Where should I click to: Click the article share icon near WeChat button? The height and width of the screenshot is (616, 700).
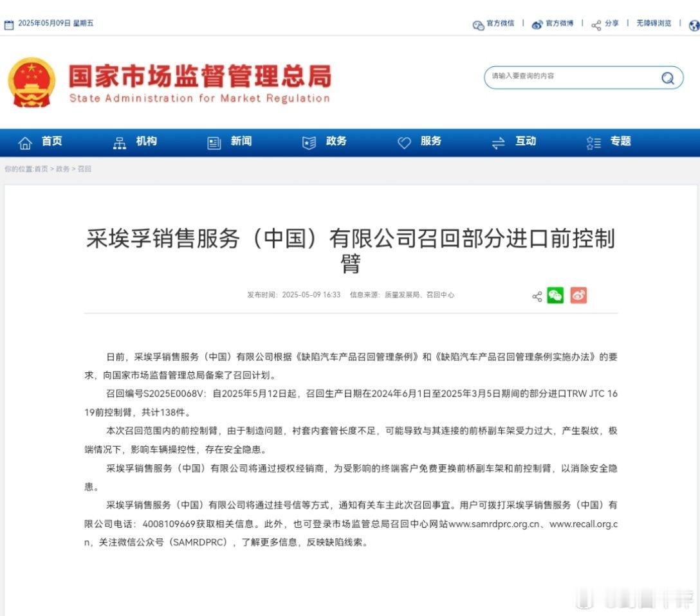tap(537, 296)
